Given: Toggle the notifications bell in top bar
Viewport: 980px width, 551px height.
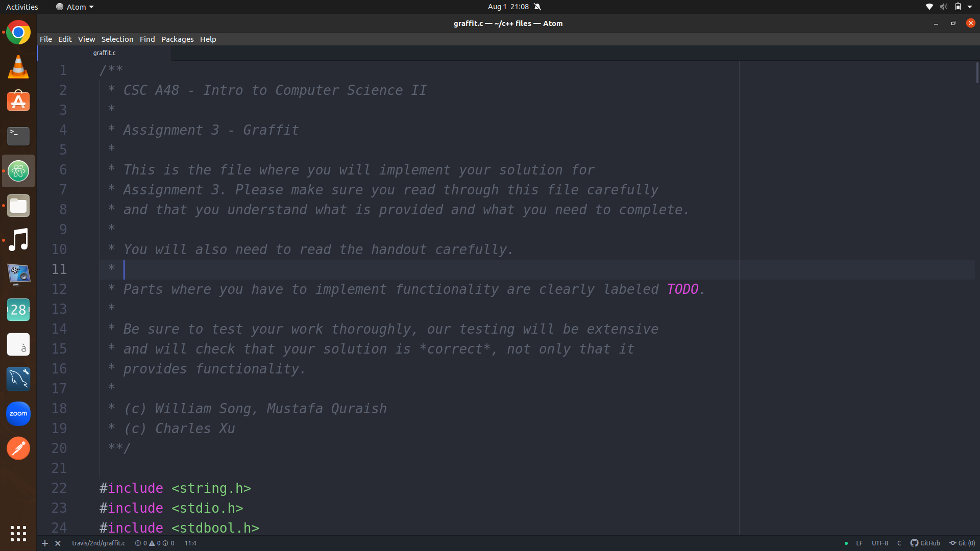Looking at the screenshot, I should click(537, 7).
